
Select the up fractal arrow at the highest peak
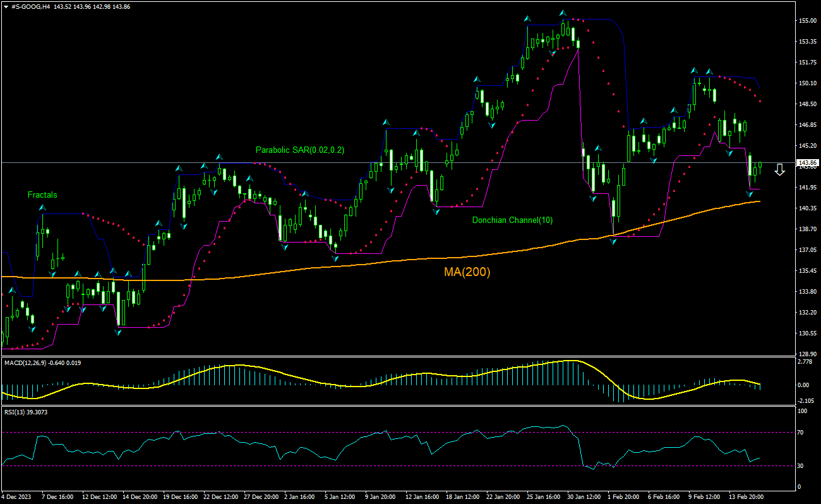[x=561, y=13]
